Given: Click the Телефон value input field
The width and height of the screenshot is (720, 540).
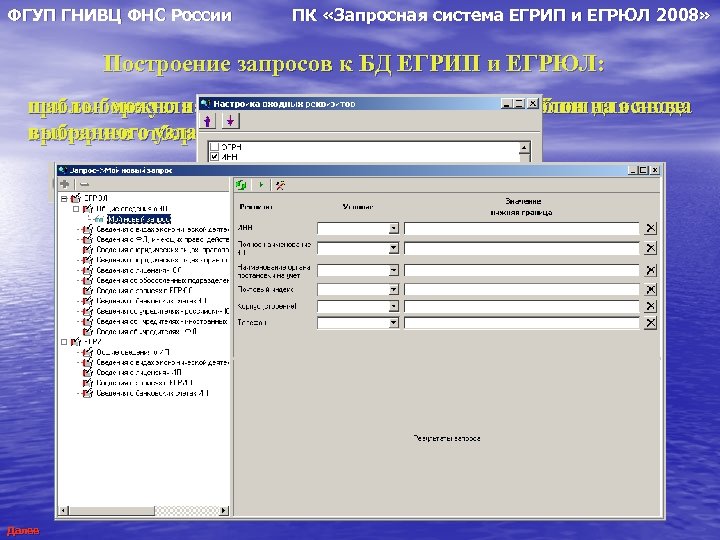Looking at the screenshot, I should [x=522, y=323].
